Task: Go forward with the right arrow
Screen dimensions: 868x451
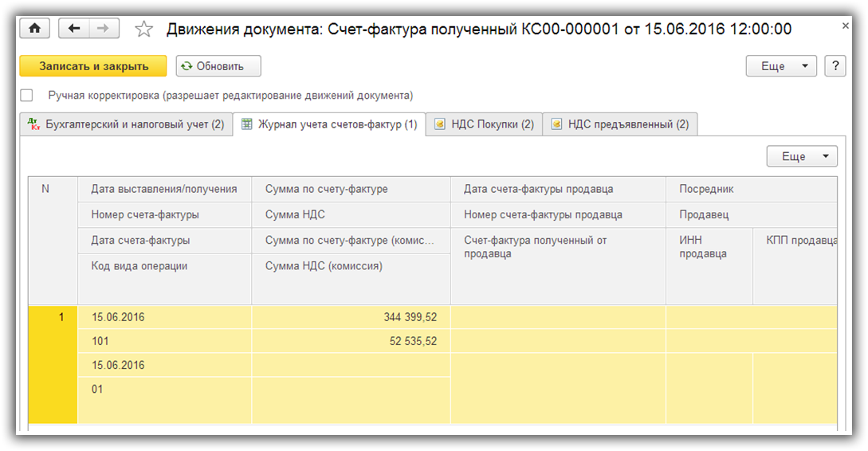Action: [104, 29]
